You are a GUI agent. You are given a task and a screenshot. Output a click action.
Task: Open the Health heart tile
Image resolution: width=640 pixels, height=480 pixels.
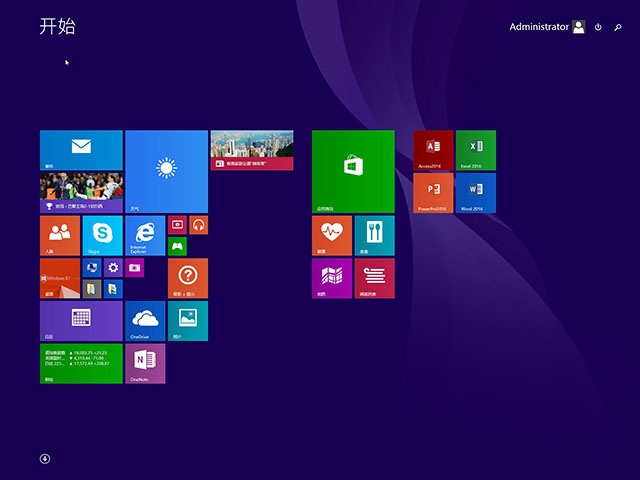(332, 236)
